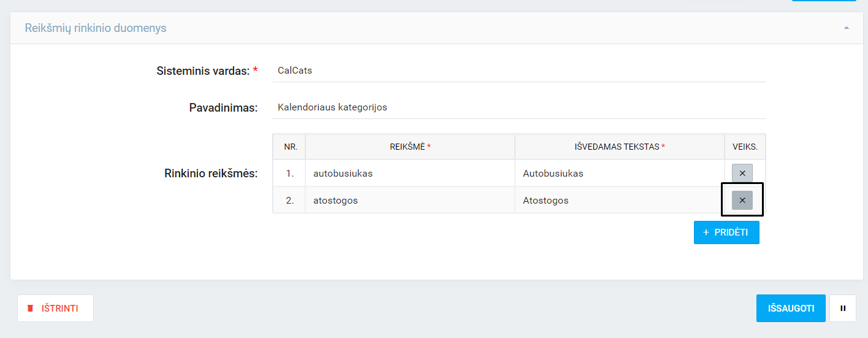Click the pause icon button beside Išsaugoti
The width and height of the screenshot is (868, 338).
(842, 309)
